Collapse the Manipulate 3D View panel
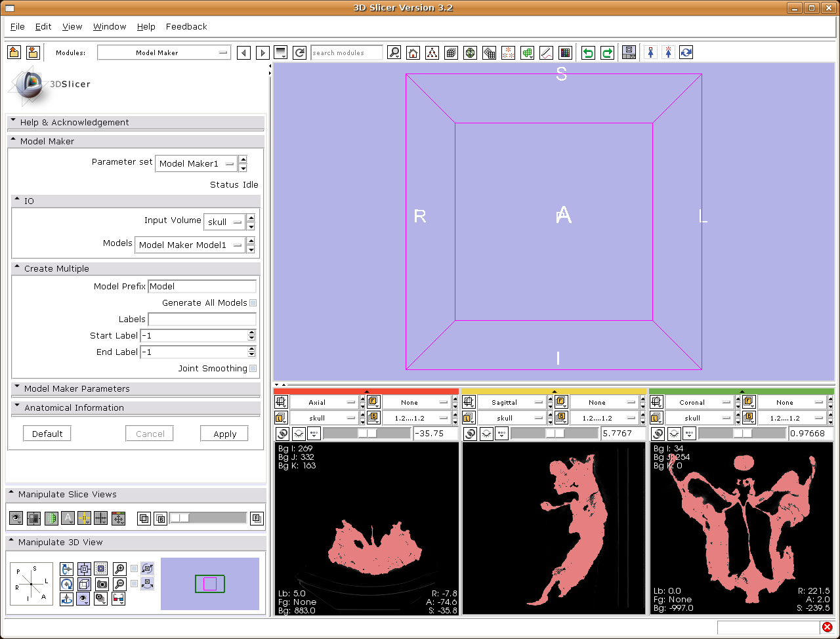Screen dimensions: 840x639 coord(136,542)
